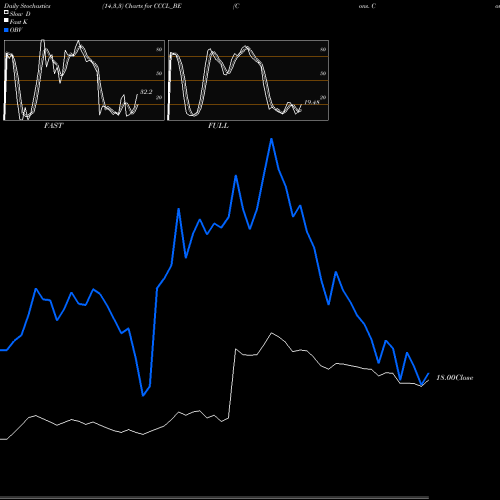500x500 pixels.
Task: Click the blue OBV legend swatch
Action: point(6,30)
